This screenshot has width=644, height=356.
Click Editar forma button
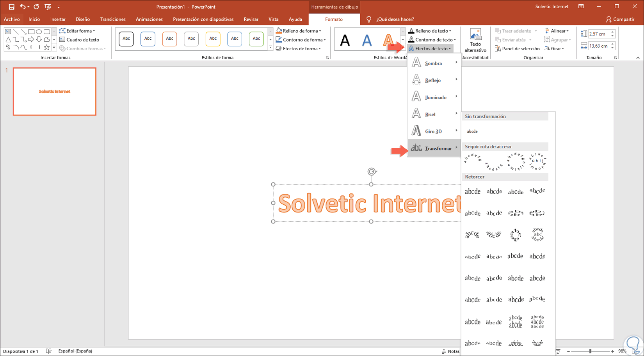point(77,31)
